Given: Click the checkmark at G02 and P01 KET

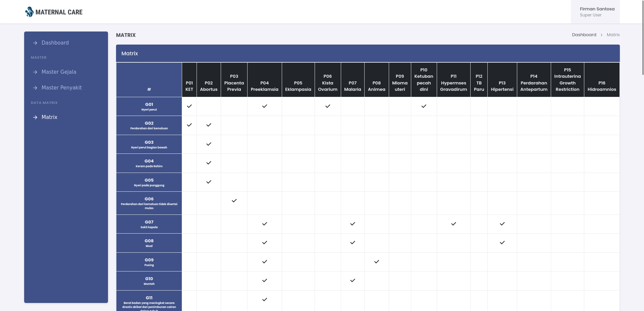Looking at the screenshot, I should coord(189,125).
